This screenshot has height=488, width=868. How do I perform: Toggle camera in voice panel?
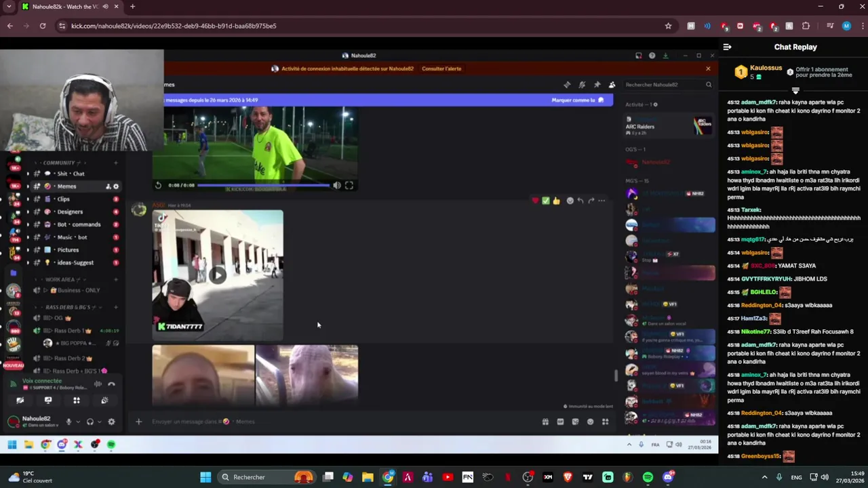click(x=20, y=401)
